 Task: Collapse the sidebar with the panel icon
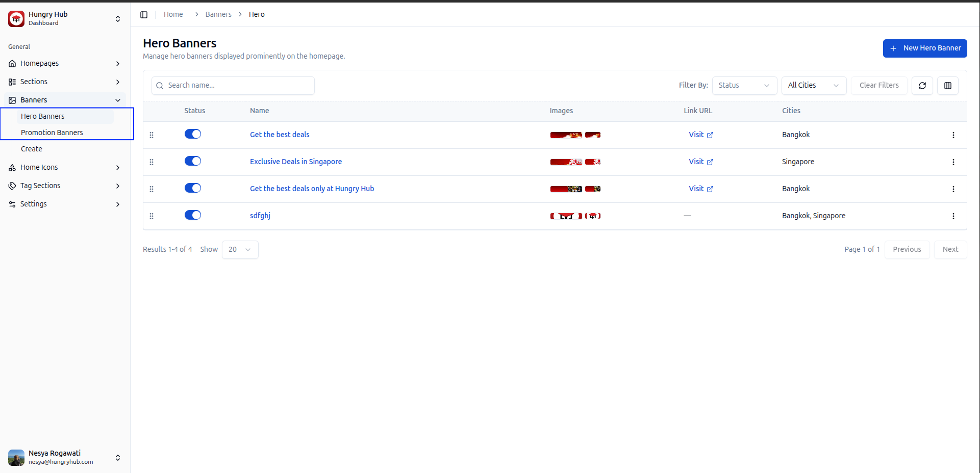[144, 15]
